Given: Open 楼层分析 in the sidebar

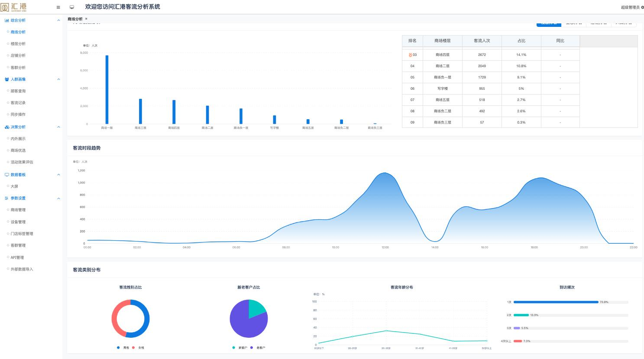Looking at the screenshot, I should [x=18, y=44].
